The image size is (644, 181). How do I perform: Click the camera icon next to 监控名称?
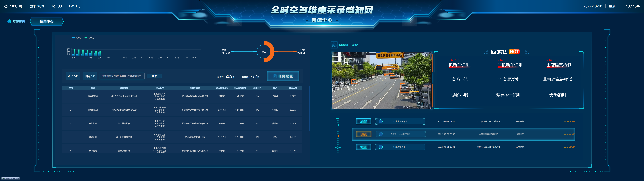coord(334,45)
